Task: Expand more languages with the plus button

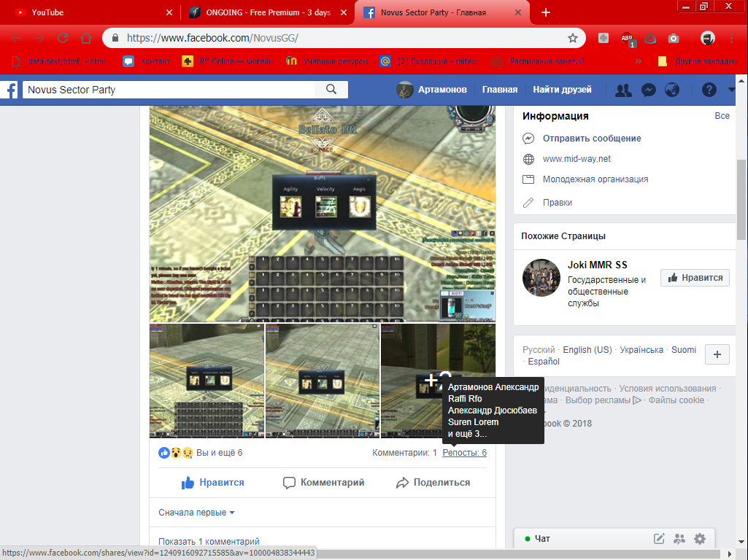Action: (x=717, y=354)
